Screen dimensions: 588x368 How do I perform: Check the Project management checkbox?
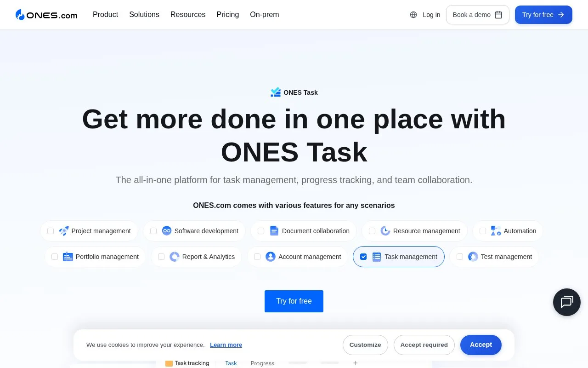[x=51, y=231]
